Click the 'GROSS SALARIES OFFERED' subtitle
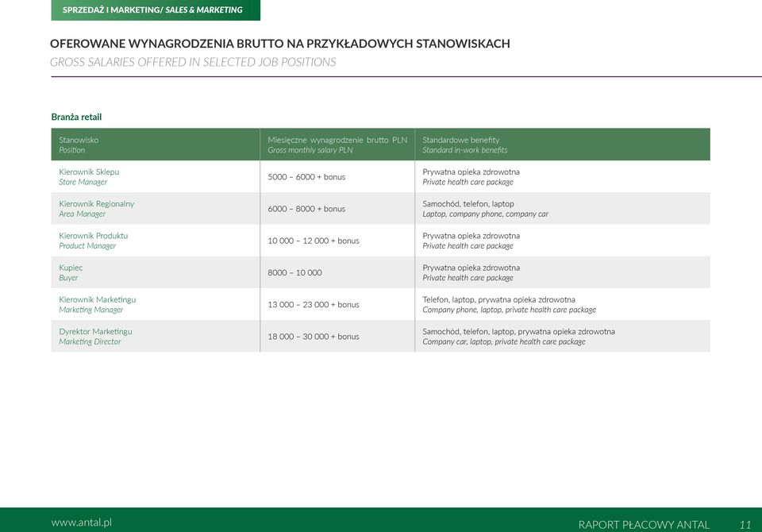 coord(193,62)
